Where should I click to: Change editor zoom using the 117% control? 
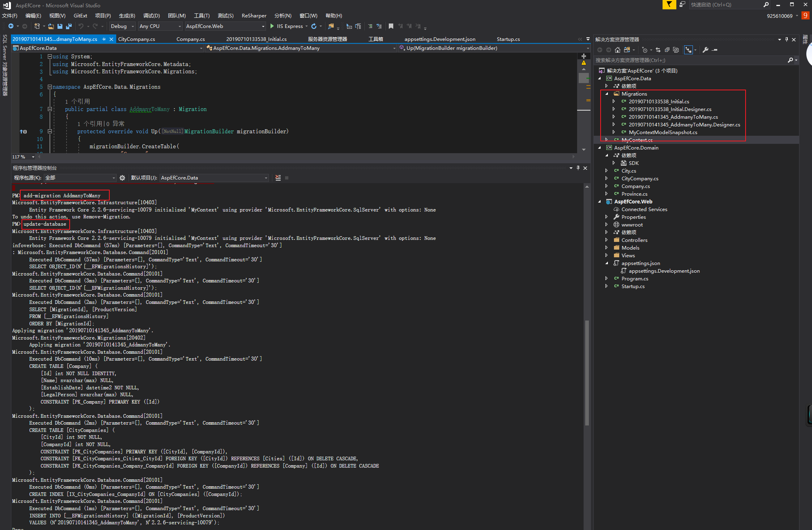22,157
